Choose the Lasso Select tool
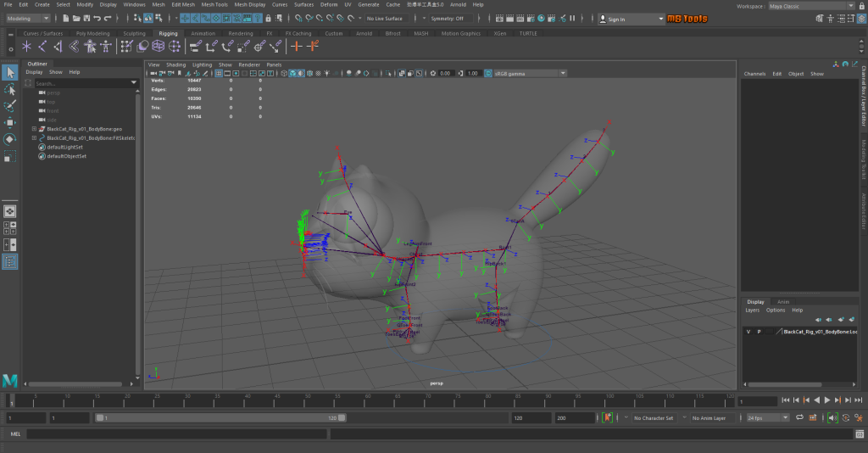This screenshot has height=453, width=868. tap(10, 89)
